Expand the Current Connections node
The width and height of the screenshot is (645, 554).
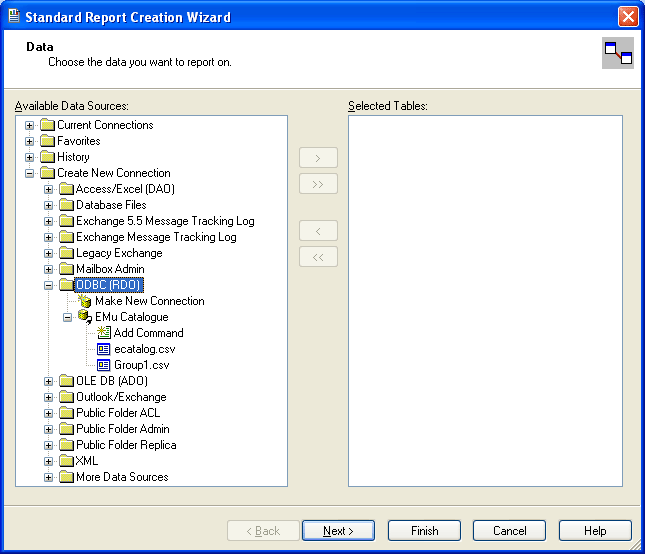30,125
